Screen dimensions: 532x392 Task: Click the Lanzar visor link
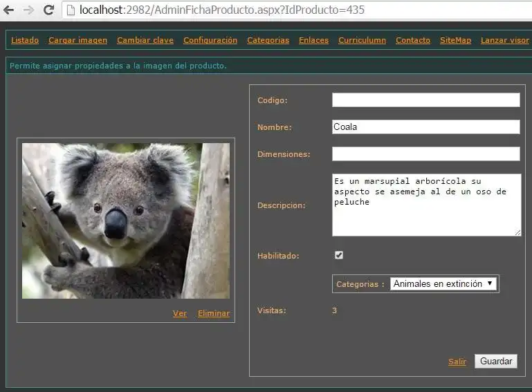click(505, 40)
